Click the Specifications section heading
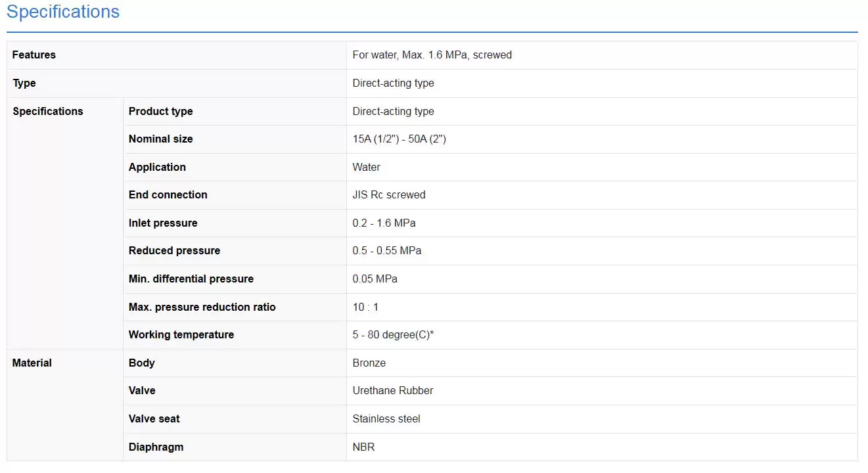Image resolution: width=868 pixels, height=473 pixels. [x=63, y=12]
